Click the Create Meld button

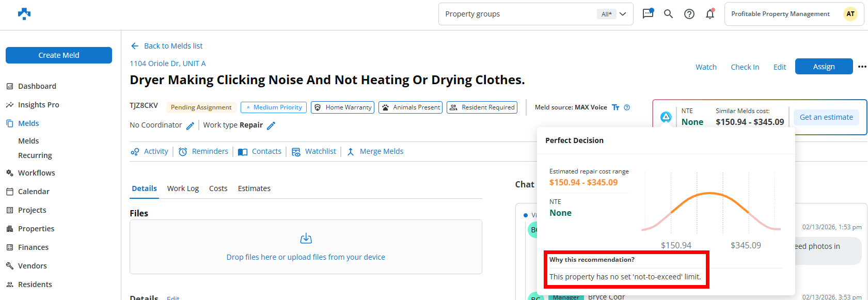59,55
